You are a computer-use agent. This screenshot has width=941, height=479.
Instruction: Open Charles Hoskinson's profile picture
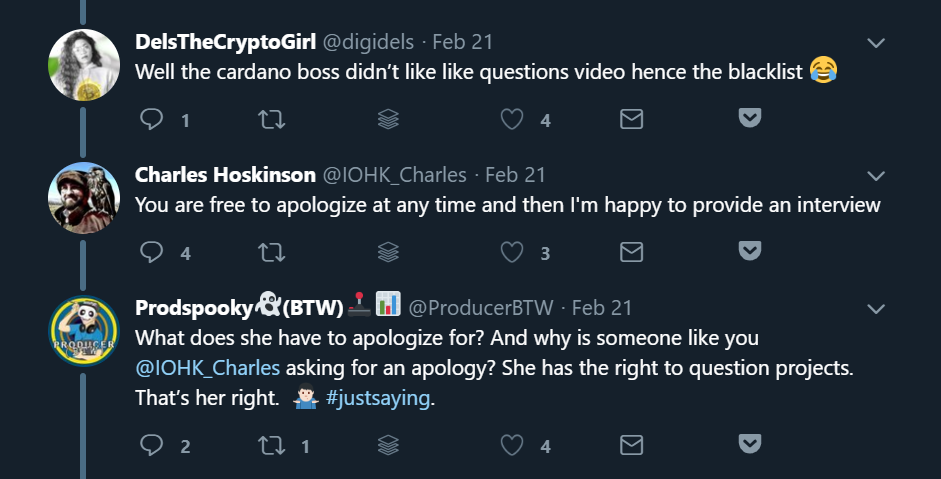[84, 197]
